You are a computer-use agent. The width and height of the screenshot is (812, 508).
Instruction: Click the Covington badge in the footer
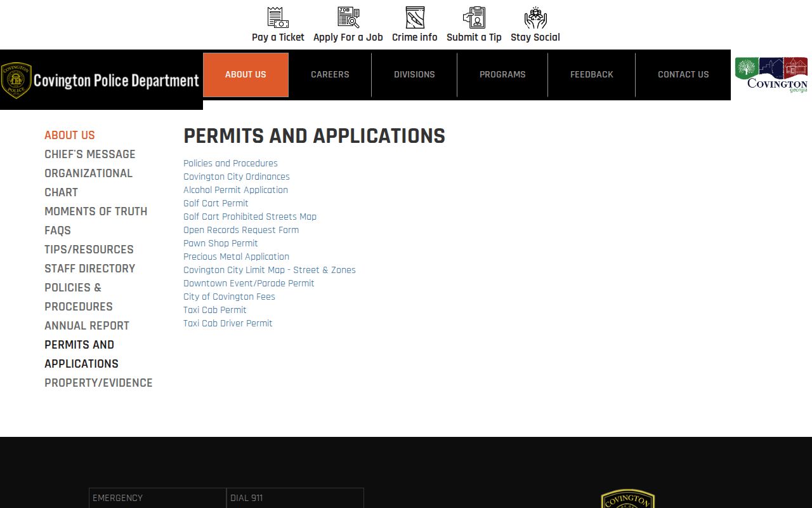click(x=628, y=498)
